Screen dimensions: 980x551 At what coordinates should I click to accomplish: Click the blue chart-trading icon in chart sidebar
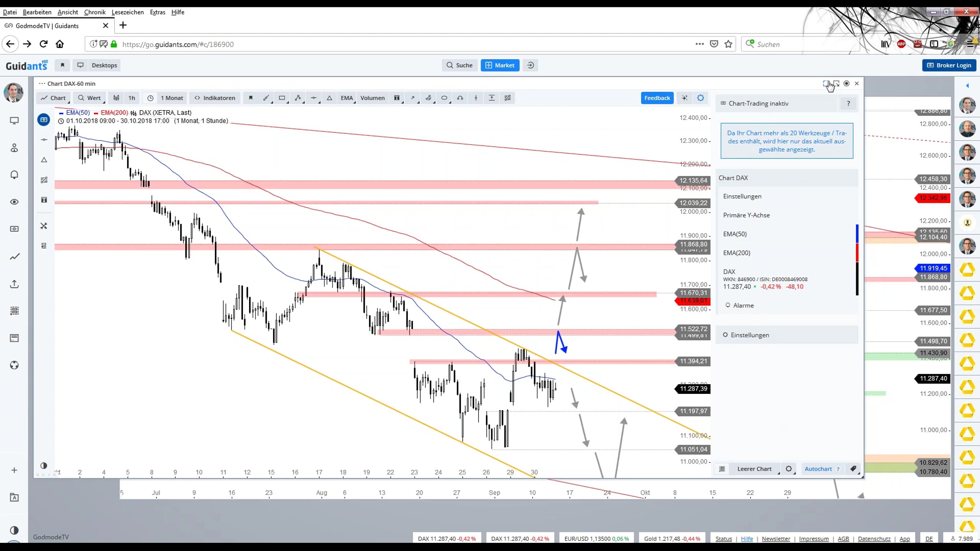click(44, 120)
